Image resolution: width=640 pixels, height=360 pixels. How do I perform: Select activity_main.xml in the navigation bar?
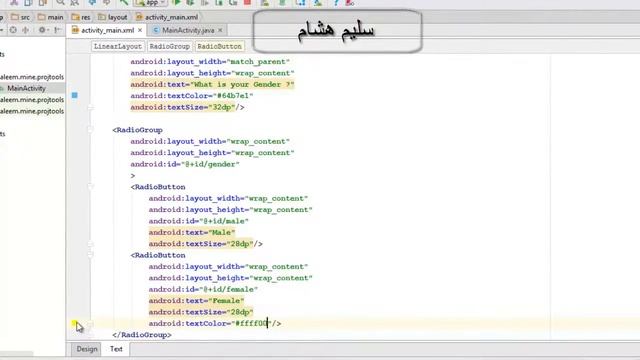coord(167,17)
